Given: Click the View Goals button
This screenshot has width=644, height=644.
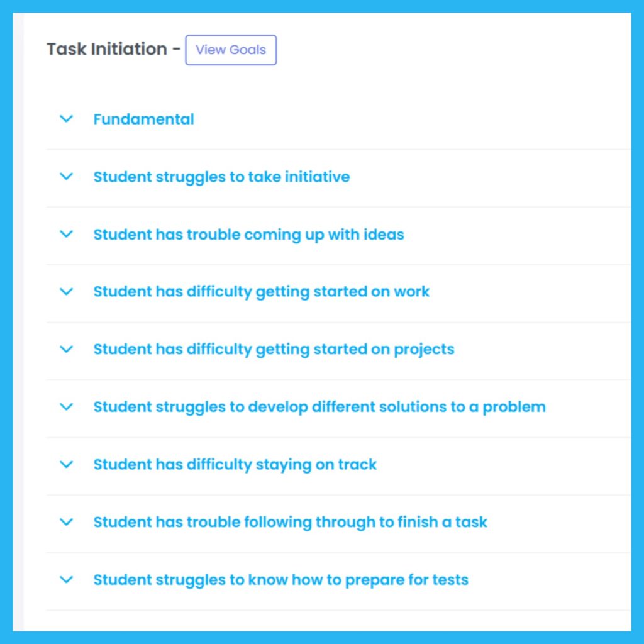Looking at the screenshot, I should [x=231, y=50].
